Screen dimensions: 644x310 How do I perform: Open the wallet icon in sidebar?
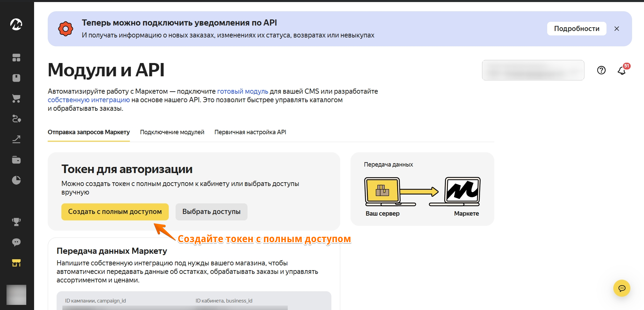click(x=16, y=160)
